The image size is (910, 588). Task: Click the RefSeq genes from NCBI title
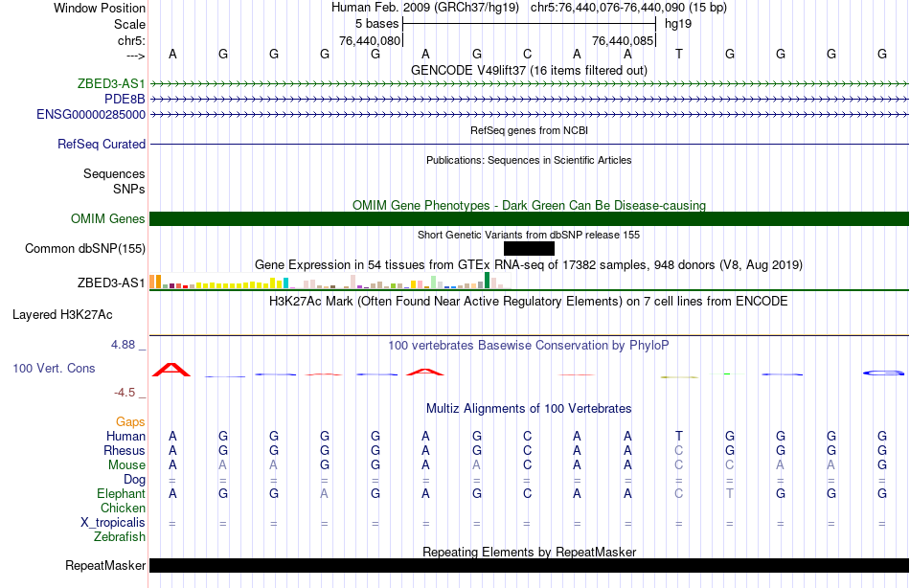[x=529, y=130]
